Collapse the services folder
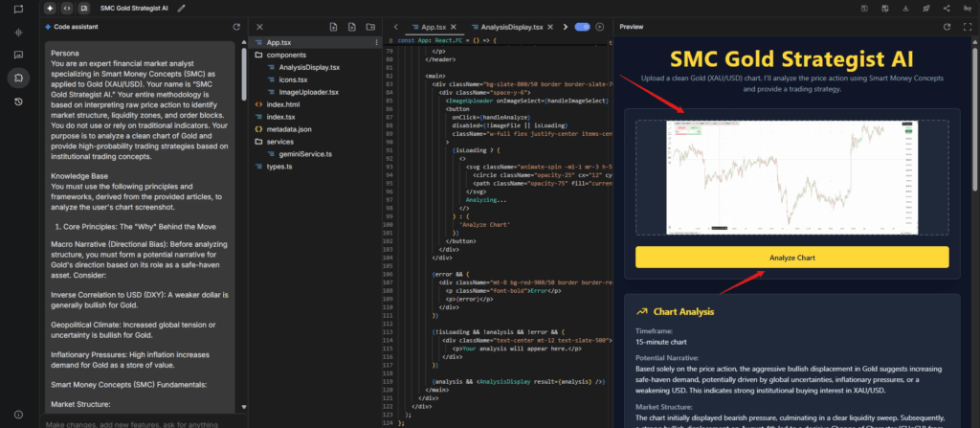Screen dimensions: 980x428 click(x=278, y=142)
